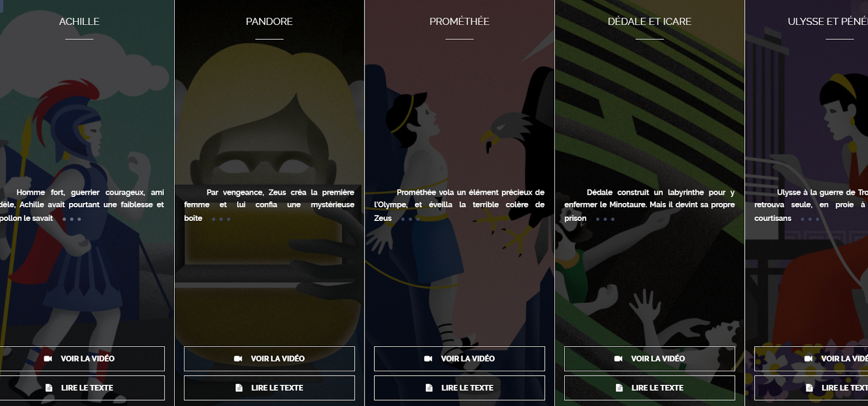Screen dimensions: 868x406
Task: Select the Achille title heading
Action: point(79,22)
